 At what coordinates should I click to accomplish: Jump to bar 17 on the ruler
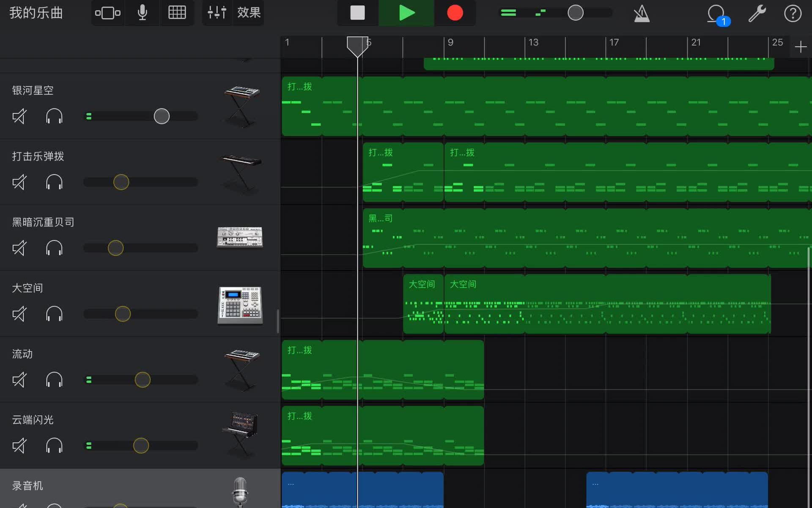(614, 42)
